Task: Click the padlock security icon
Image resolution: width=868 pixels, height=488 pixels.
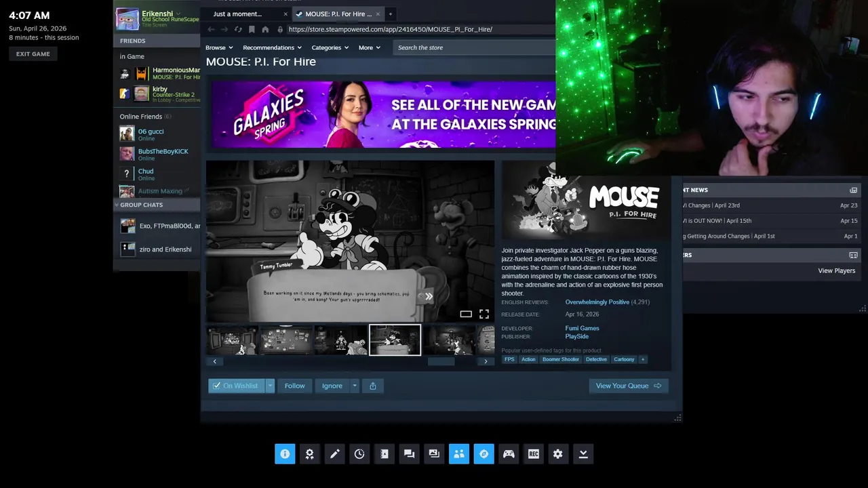Action: click(280, 29)
